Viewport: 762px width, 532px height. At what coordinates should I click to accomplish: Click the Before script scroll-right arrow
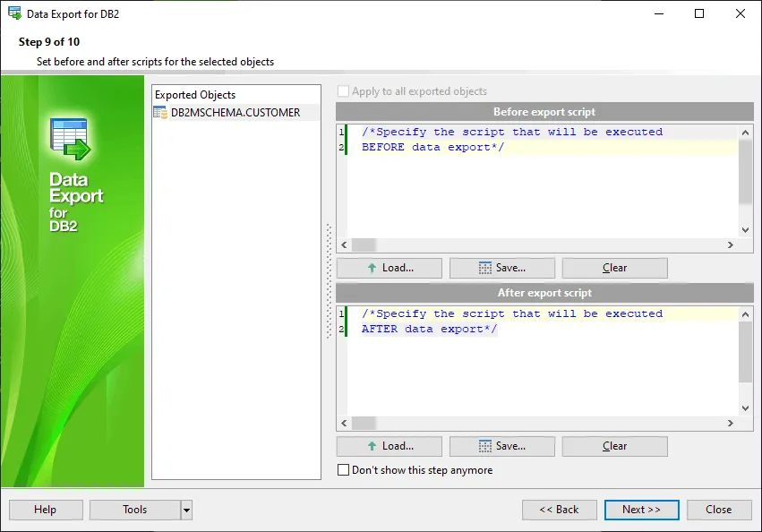pos(731,245)
